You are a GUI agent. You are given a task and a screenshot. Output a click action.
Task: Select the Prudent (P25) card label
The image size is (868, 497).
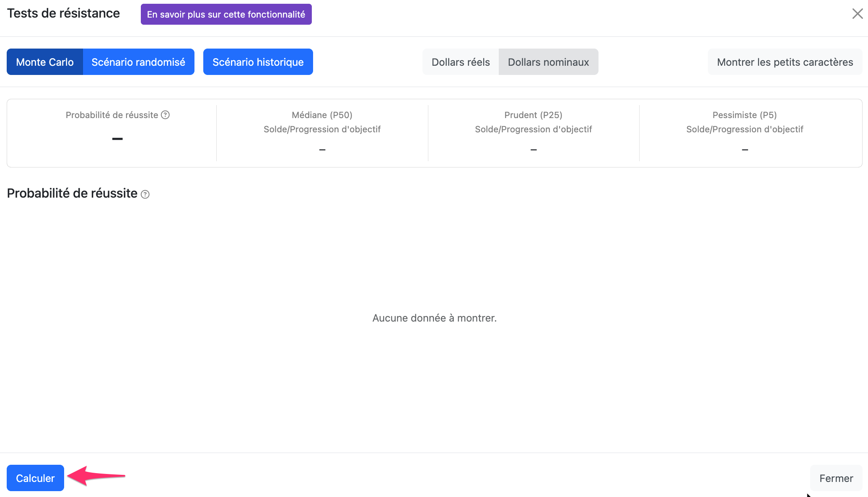tap(533, 115)
